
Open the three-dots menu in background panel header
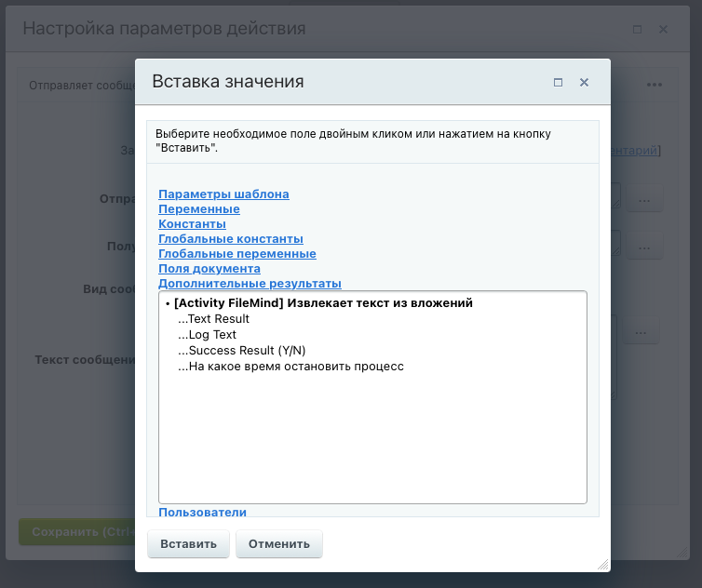tap(655, 85)
